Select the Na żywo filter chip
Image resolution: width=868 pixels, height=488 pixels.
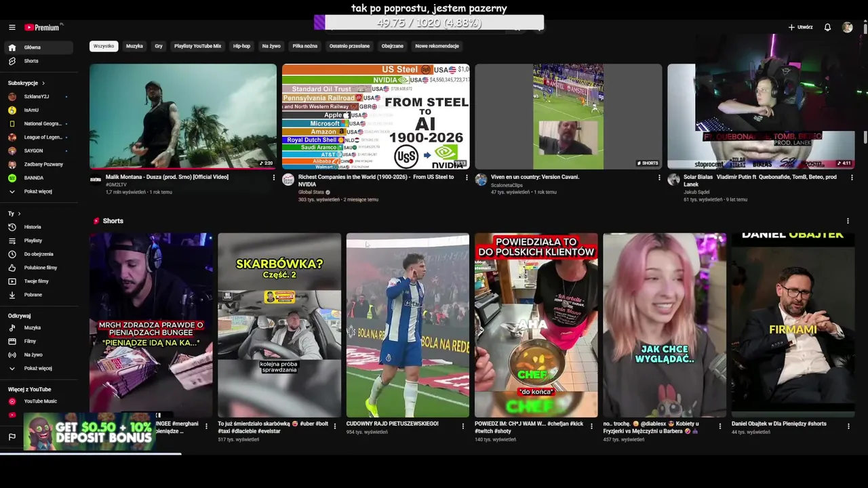[x=271, y=46]
